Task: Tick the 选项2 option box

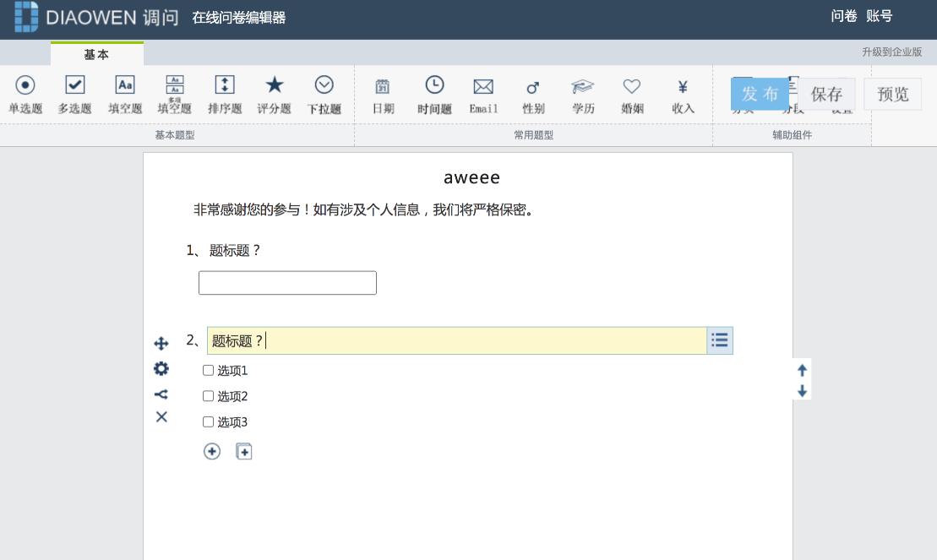Action: click(x=208, y=395)
